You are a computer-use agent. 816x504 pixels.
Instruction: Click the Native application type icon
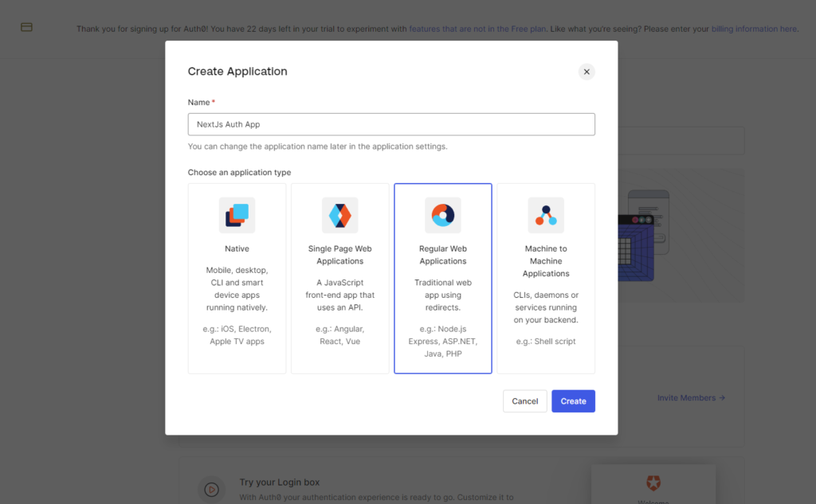tap(237, 215)
